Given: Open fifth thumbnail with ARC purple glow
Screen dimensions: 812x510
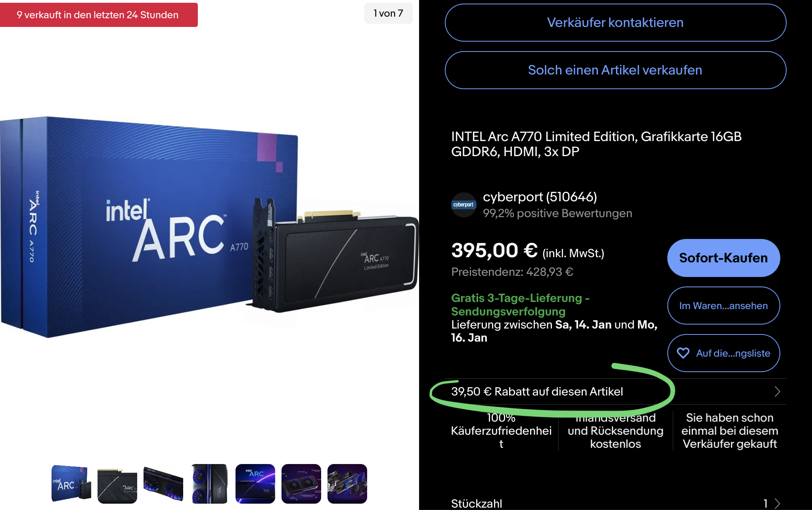Looking at the screenshot, I should click(x=255, y=484).
